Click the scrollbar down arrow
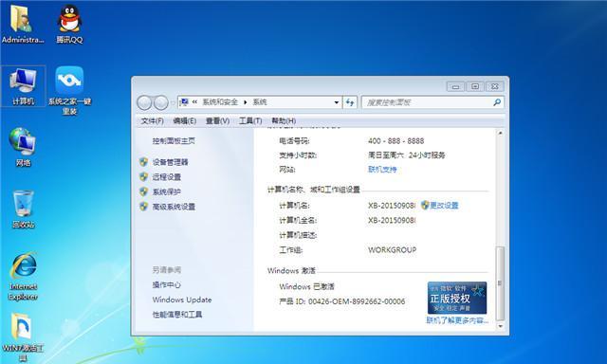This screenshot has height=364, width=607. coord(500,326)
